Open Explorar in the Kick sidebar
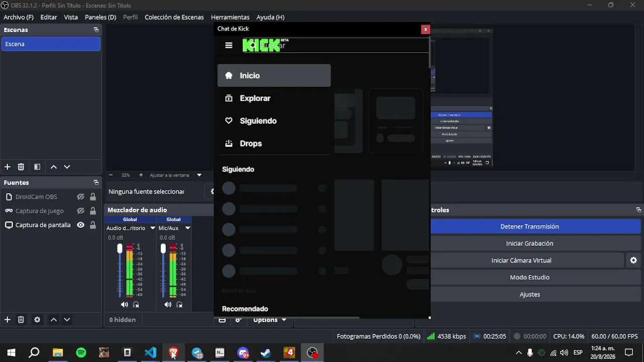 (274, 98)
